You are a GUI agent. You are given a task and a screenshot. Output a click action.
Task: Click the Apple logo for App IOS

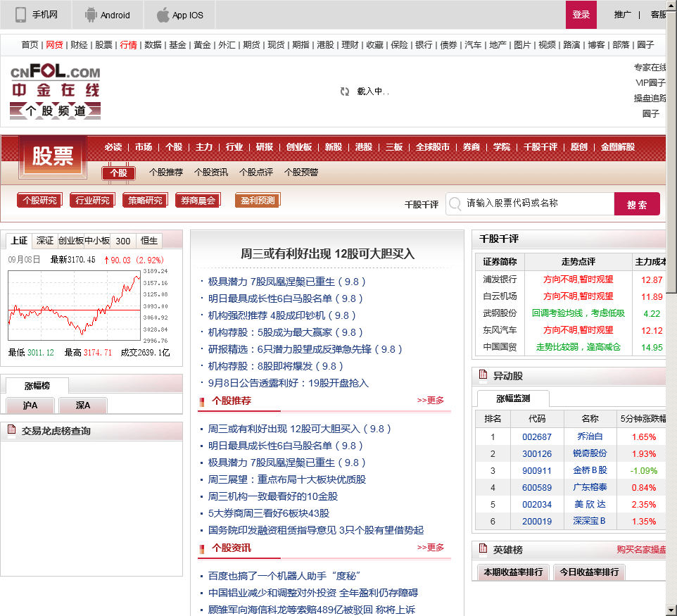[x=163, y=15]
